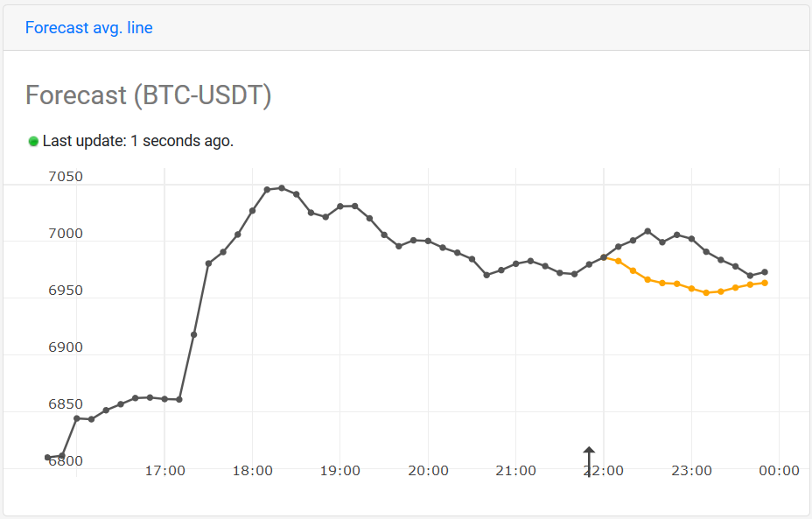This screenshot has height=519, width=812.
Task: Click the Forecast (BTC-USDT) heading
Action: (148, 95)
